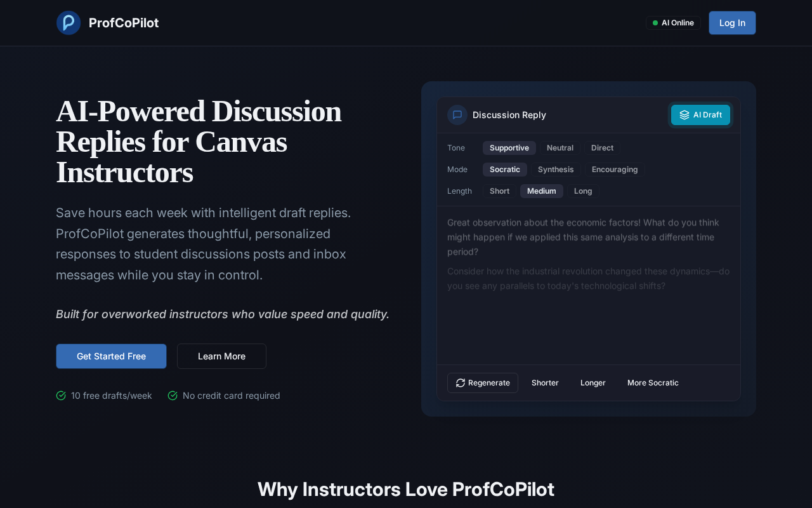Choose Encouraging mode
Image resolution: width=812 pixels, height=508 pixels.
[615, 170]
